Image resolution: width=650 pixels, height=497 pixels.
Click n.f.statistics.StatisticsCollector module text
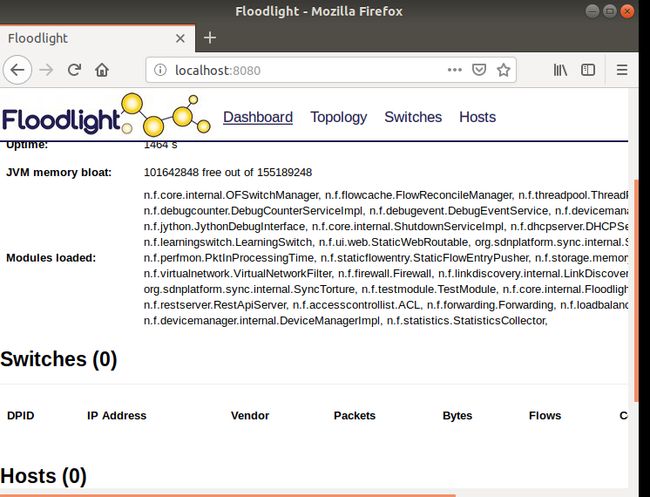pyautogui.click(x=466, y=320)
